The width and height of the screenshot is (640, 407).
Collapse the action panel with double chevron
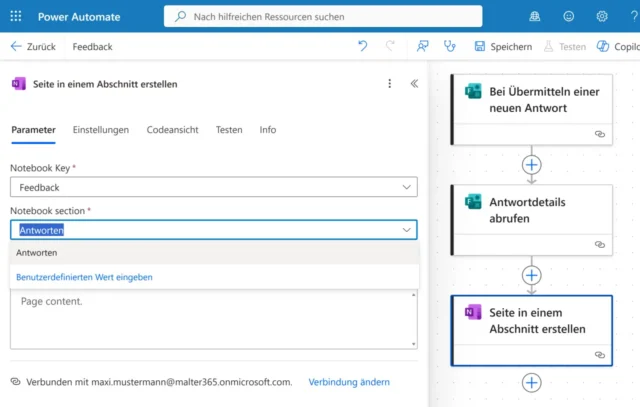tap(414, 84)
